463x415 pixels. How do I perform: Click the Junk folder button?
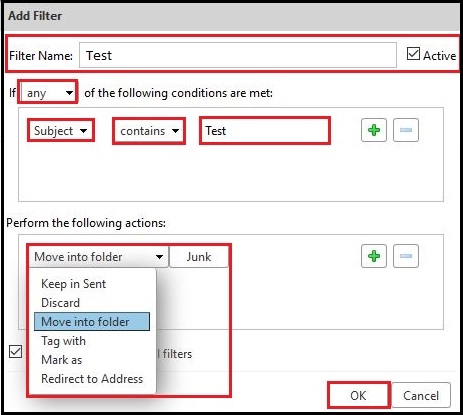199,257
